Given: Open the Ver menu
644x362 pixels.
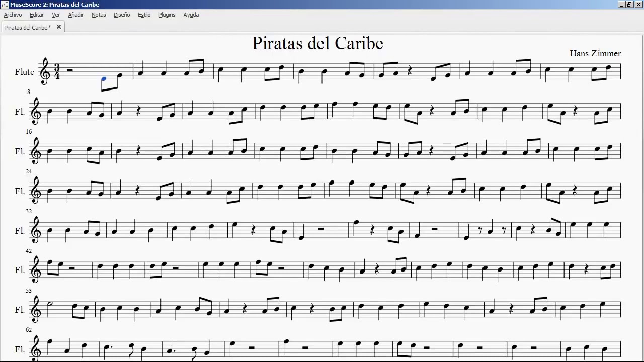Looking at the screenshot, I should point(56,15).
